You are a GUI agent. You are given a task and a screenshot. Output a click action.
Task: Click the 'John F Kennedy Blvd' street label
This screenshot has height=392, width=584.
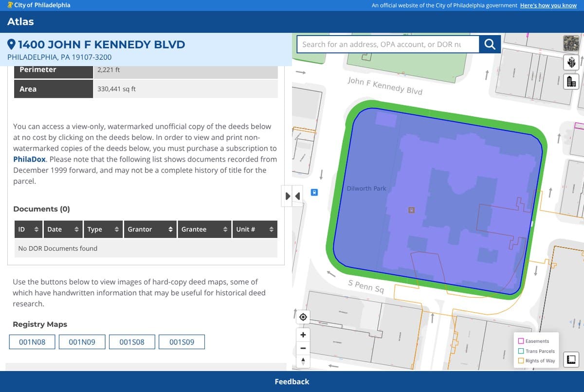click(x=385, y=86)
